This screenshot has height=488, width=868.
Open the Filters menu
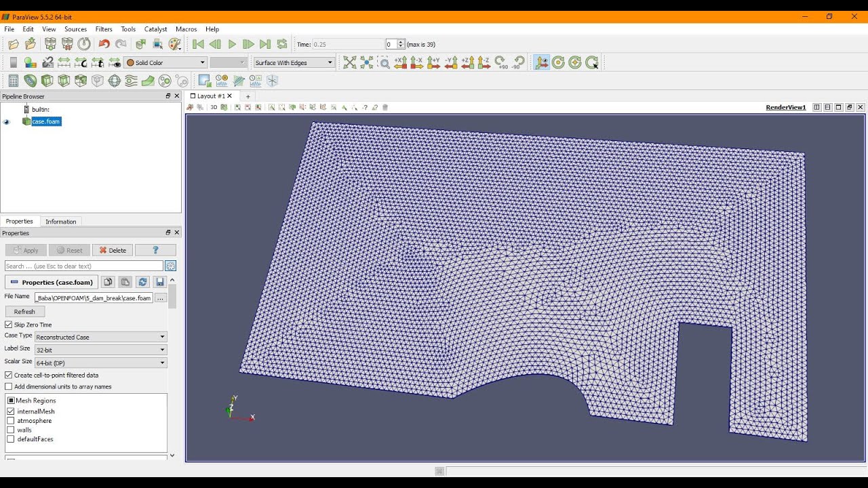(x=104, y=29)
